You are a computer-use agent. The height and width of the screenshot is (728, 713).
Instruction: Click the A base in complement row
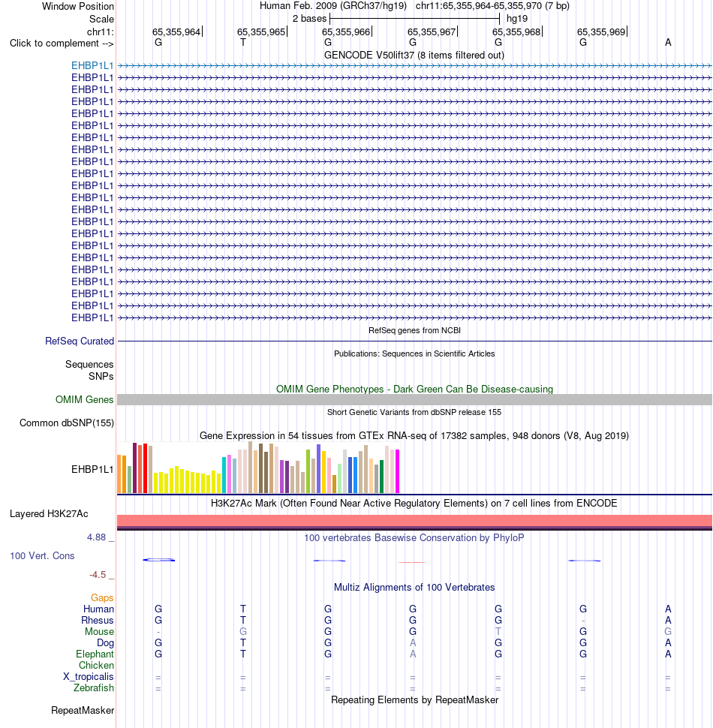pos(668,42)
